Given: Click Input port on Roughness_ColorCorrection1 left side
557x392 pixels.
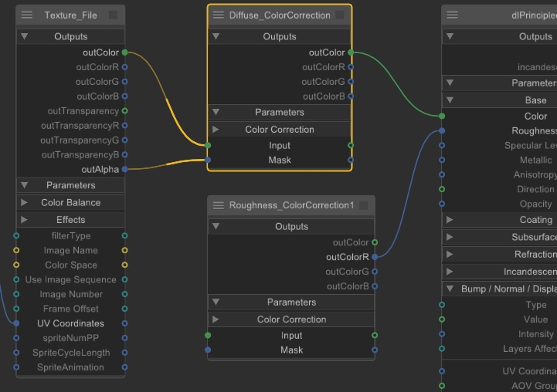Looking at the screenshot, I should (x=208, y=336).
